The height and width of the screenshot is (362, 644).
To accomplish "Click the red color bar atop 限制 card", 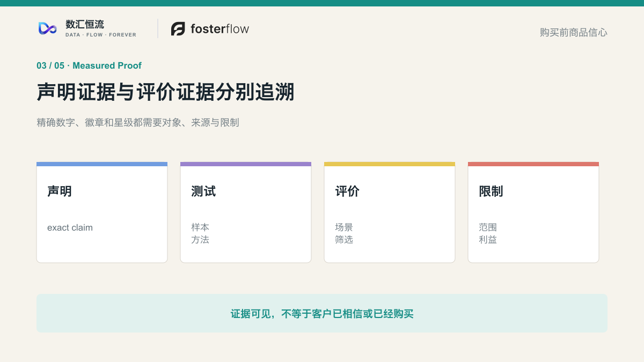I will (x=533, y=164).
